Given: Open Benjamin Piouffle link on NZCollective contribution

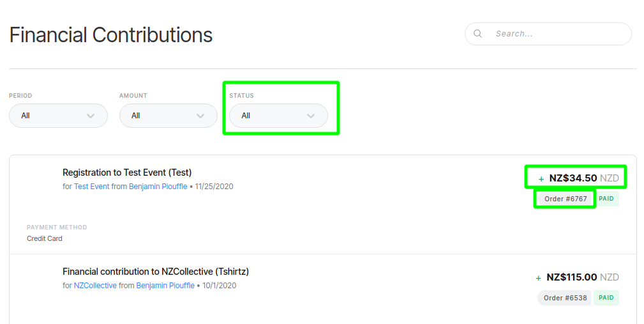Looking at the screenshot, I should pyautogui.click(x=165, y=286).
